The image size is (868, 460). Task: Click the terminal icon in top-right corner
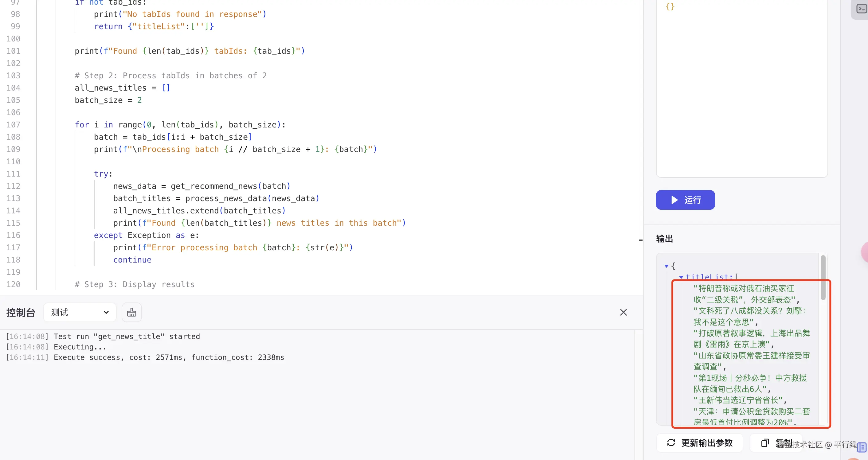(861, 8)
